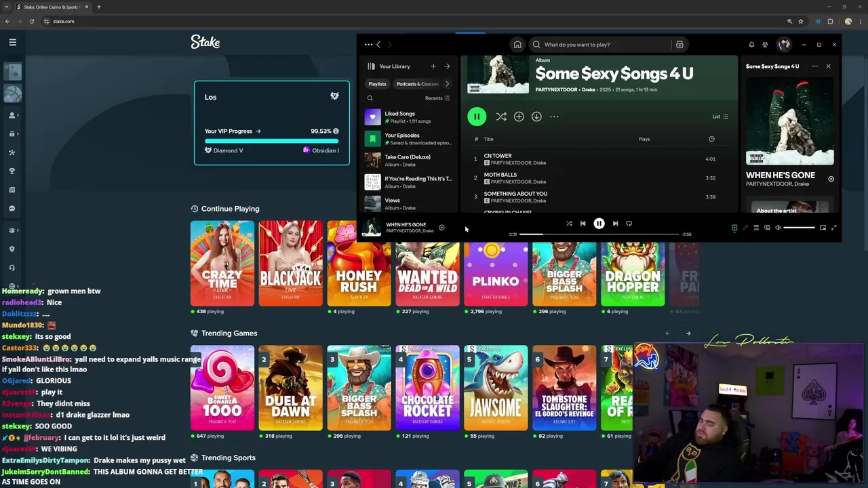Expand the handshake sponsorships section in Stake sidebar
Screen dimensions: 868x488
[x=12, y=230]
